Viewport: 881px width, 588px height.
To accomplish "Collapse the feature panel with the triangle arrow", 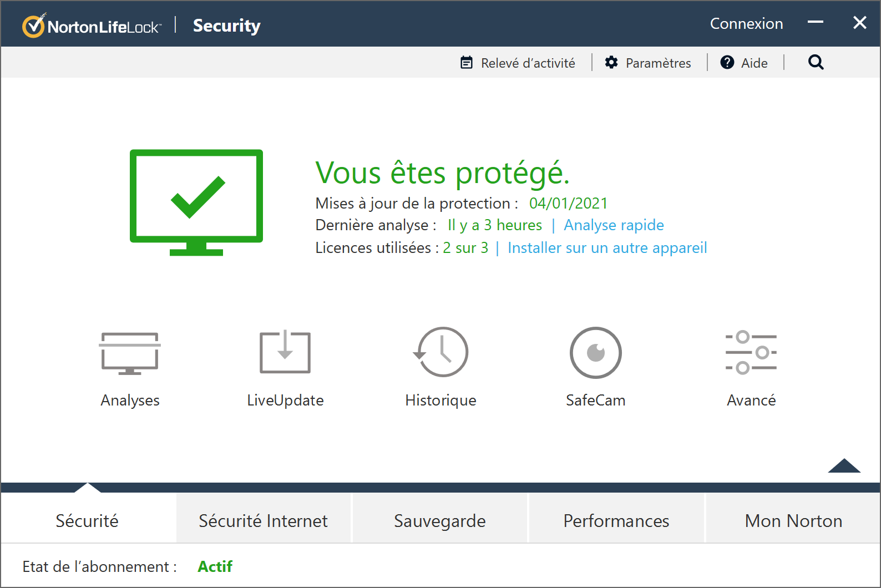I will coord(844,466).
